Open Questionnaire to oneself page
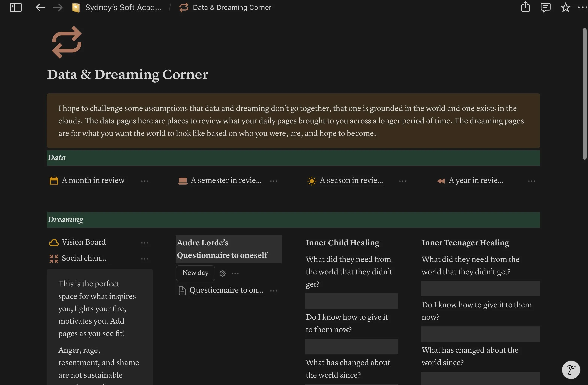588x385 pixels. click(226, 290)
